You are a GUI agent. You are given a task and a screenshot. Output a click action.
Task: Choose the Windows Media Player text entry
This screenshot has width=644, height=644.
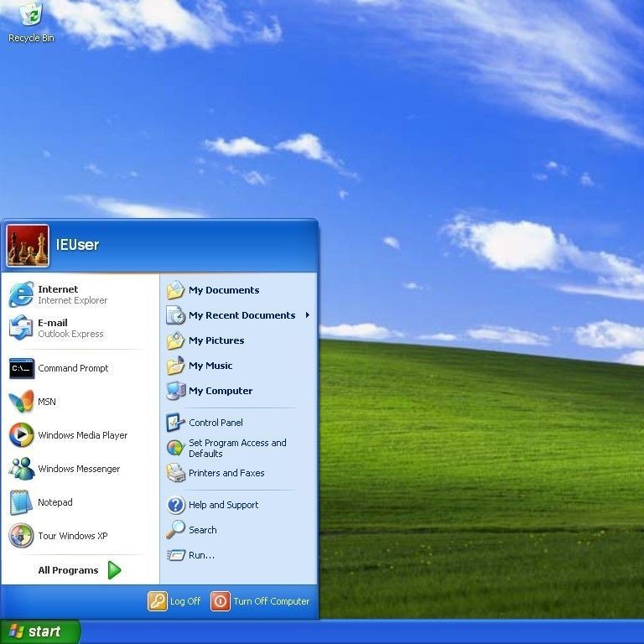click(82, 435)
